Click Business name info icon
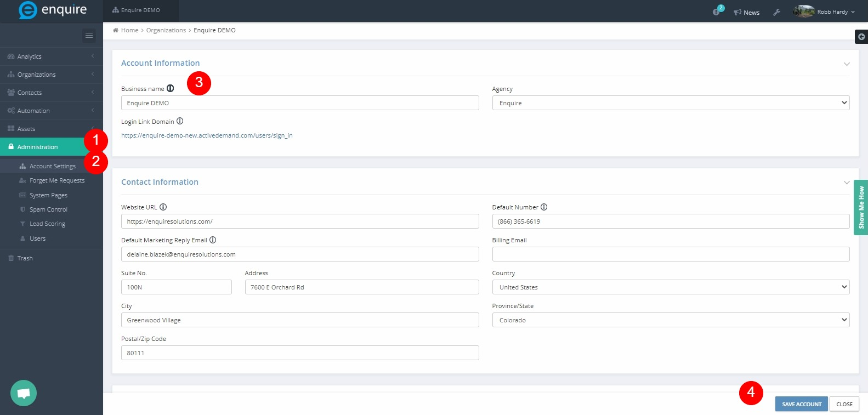The width and height of the screenshot is (868, 415). (x=171, y=88)
